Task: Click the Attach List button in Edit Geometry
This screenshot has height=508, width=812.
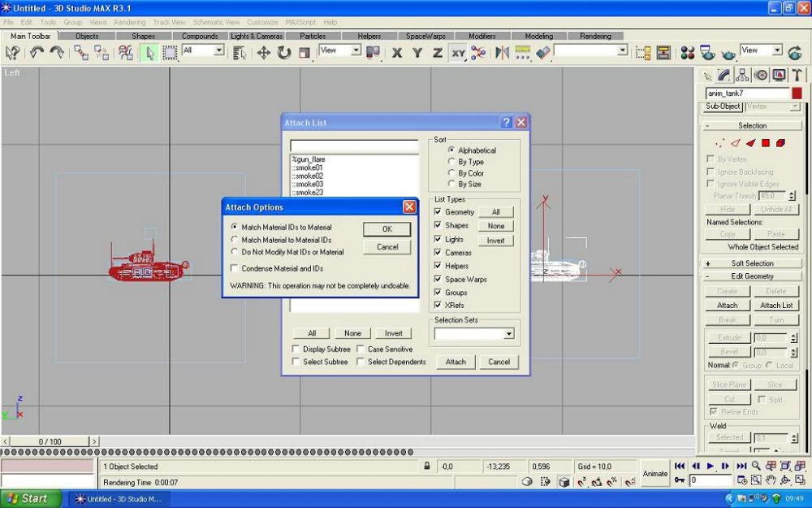Action: 776,306
